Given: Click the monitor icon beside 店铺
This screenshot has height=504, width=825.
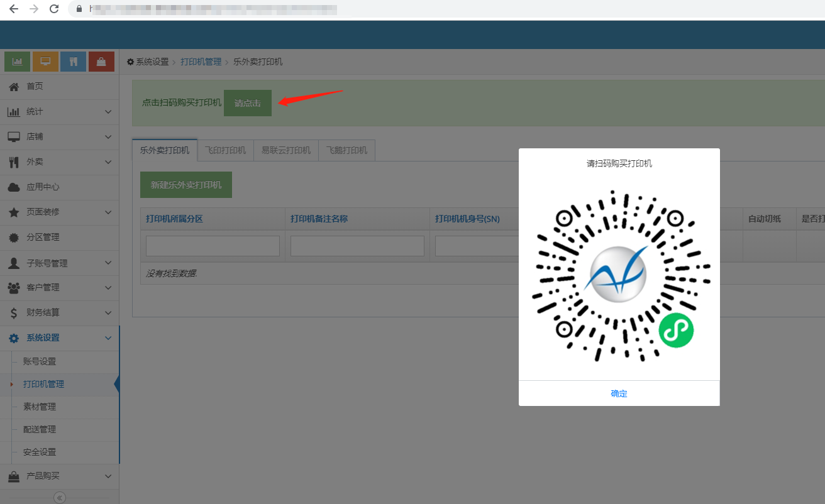Looking at the screenshot, I should (14, 136).
